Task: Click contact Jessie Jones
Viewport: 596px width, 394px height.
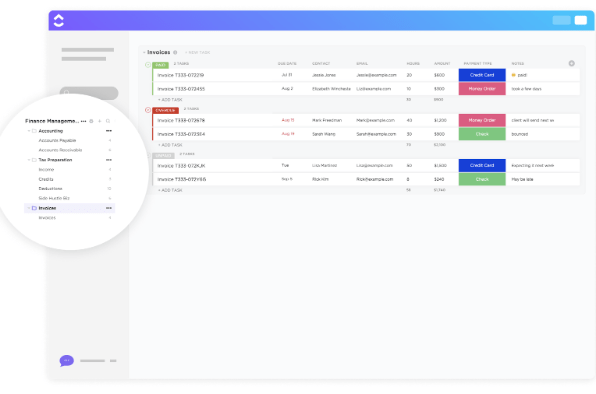Action: tap(324, 75)
